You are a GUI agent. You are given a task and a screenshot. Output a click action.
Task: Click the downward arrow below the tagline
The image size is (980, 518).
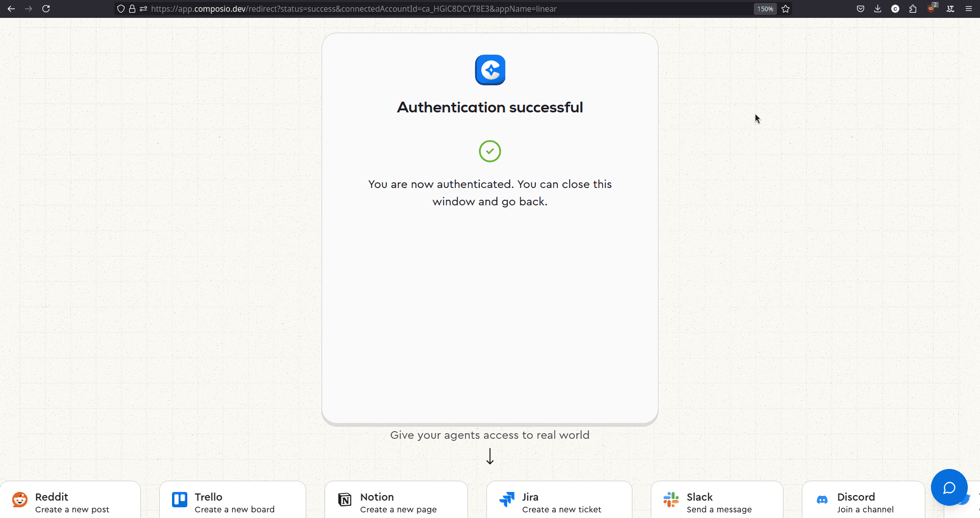(x=490, y=456)
